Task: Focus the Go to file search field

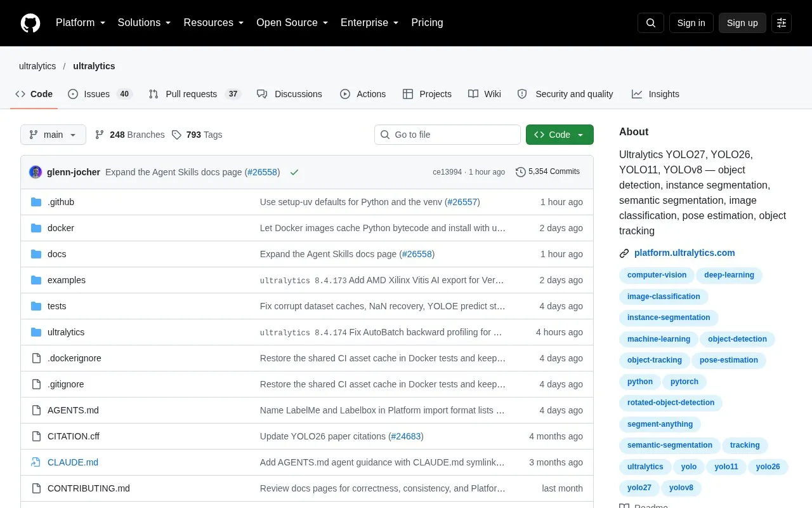Action: coord(447,135)
